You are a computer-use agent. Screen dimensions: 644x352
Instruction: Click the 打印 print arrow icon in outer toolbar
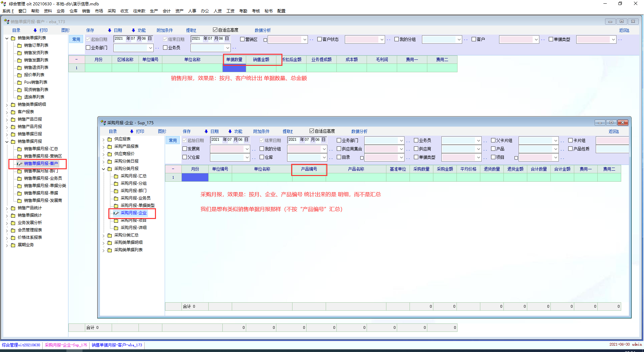tap(35, 30)
